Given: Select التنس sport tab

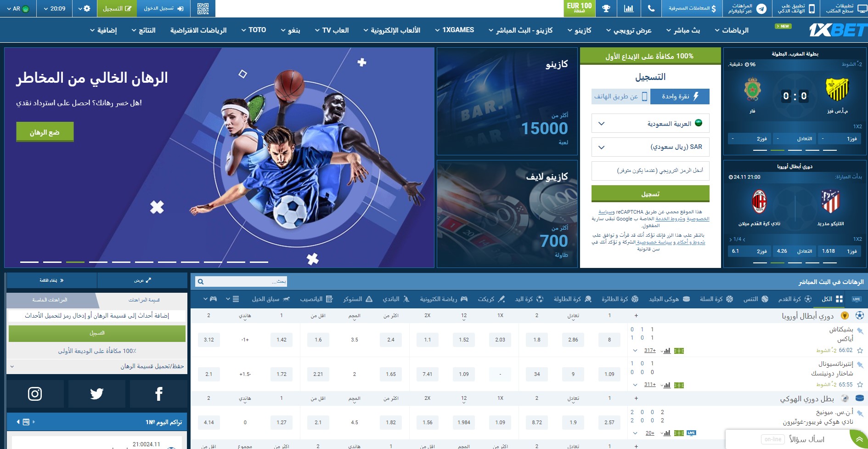Looking at the screenshot, I should click(x=755, y=299).
